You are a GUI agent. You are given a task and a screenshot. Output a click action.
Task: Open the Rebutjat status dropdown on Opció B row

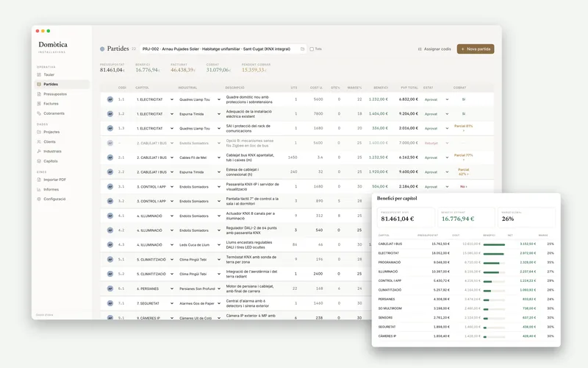click(437, 143)
